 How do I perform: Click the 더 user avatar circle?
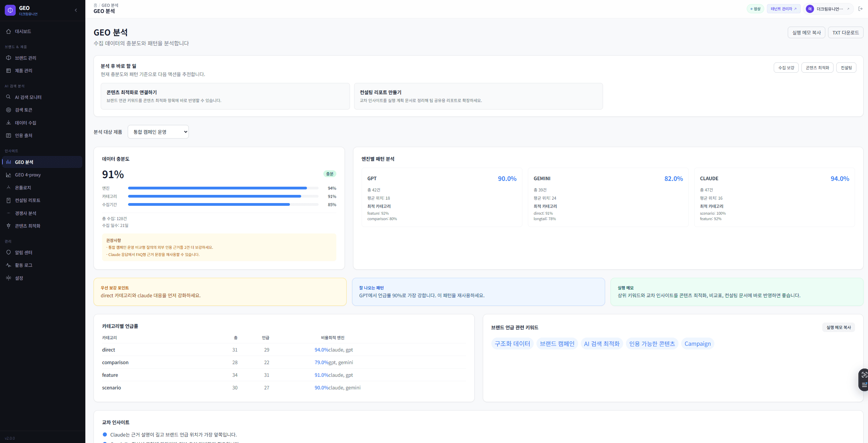[810, 9]
